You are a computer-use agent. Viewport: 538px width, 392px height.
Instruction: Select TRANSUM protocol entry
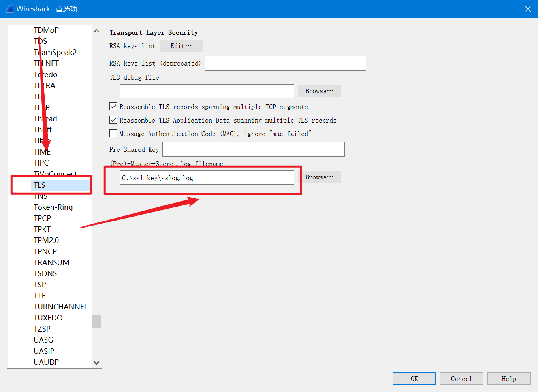pyautogui.click(x=51, y=262)
